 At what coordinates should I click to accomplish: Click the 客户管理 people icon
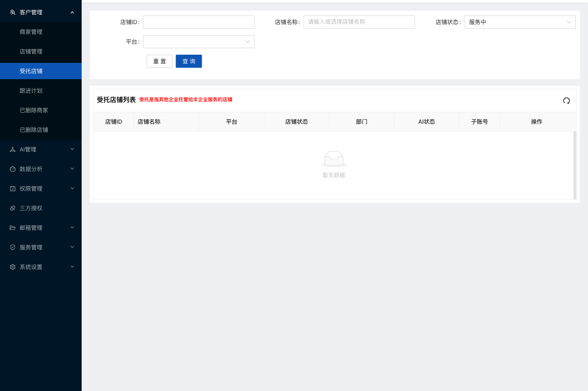13,12
